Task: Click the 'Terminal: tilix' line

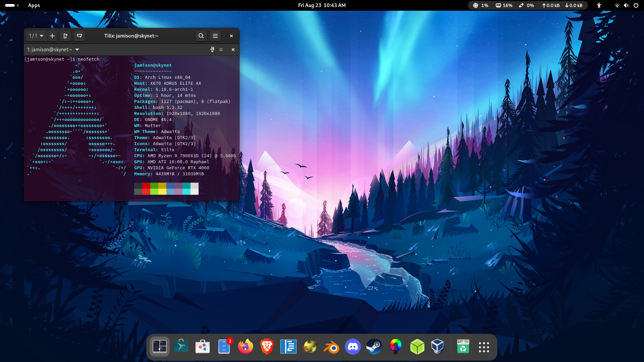Action: click(154, 150)
